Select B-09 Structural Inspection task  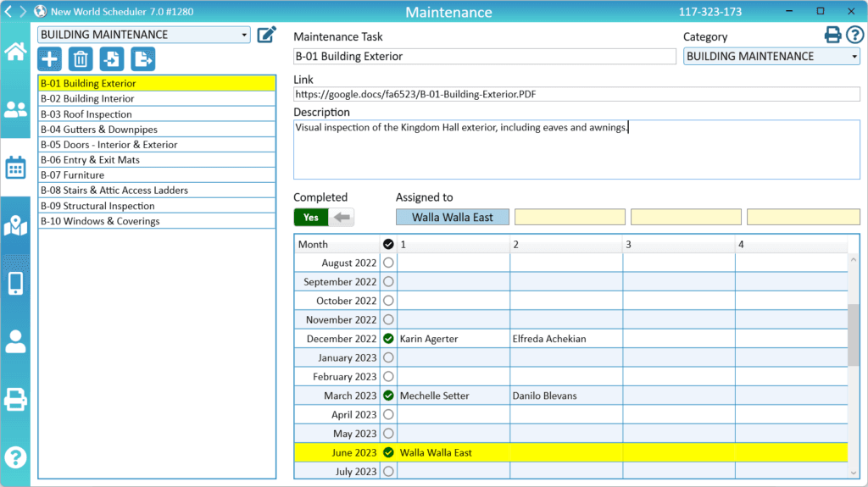coord(157,206)
